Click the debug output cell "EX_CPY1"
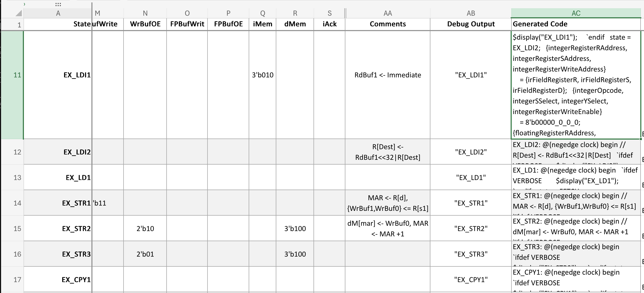 coord(471,280)
